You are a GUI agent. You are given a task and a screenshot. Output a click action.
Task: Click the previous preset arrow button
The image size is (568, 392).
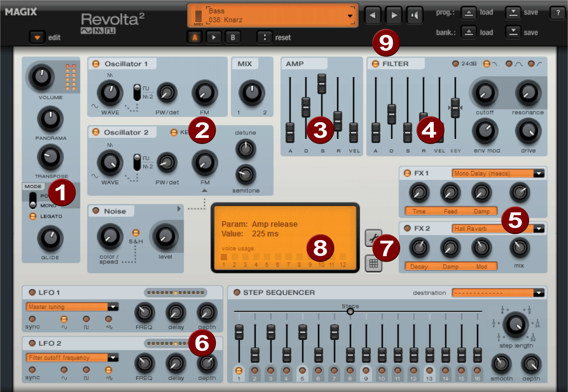(373, 15)
